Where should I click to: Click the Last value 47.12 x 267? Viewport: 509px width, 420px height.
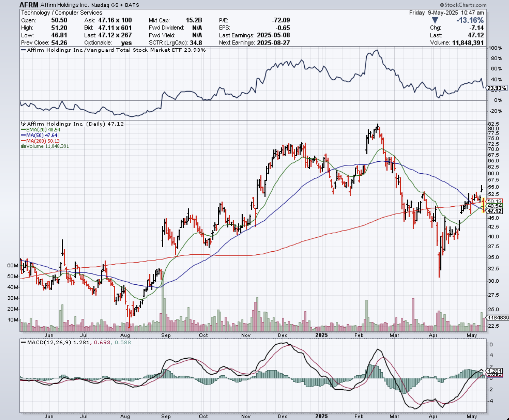115,35
